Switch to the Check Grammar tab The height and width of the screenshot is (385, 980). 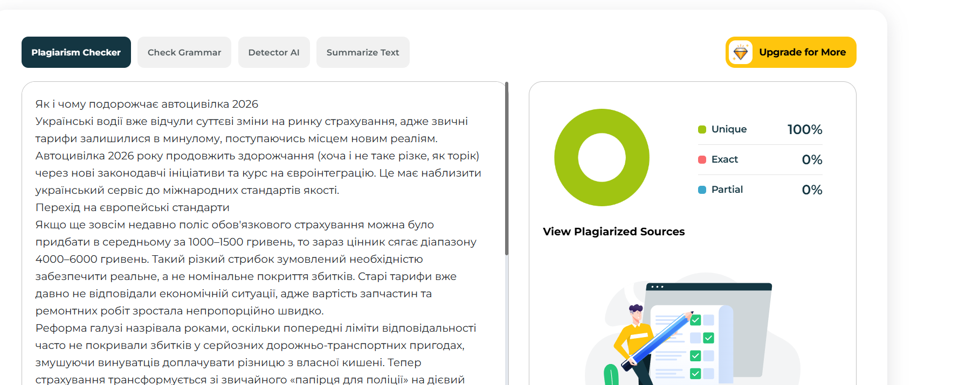click(x=184, y=52)
